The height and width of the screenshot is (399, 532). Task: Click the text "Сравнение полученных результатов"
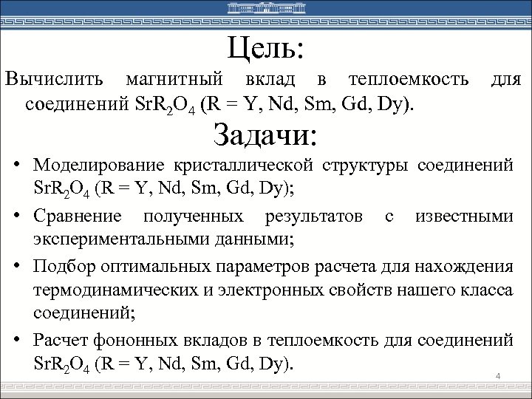coord(198,216)
